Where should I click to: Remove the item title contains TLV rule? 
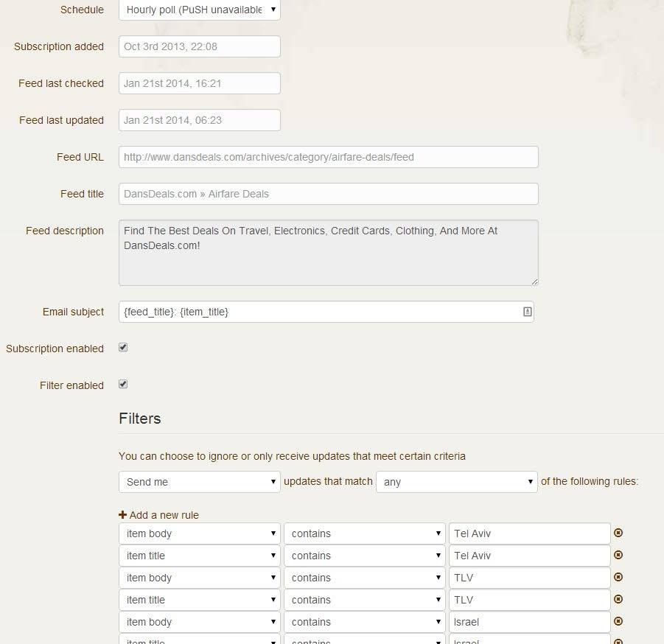618,599
